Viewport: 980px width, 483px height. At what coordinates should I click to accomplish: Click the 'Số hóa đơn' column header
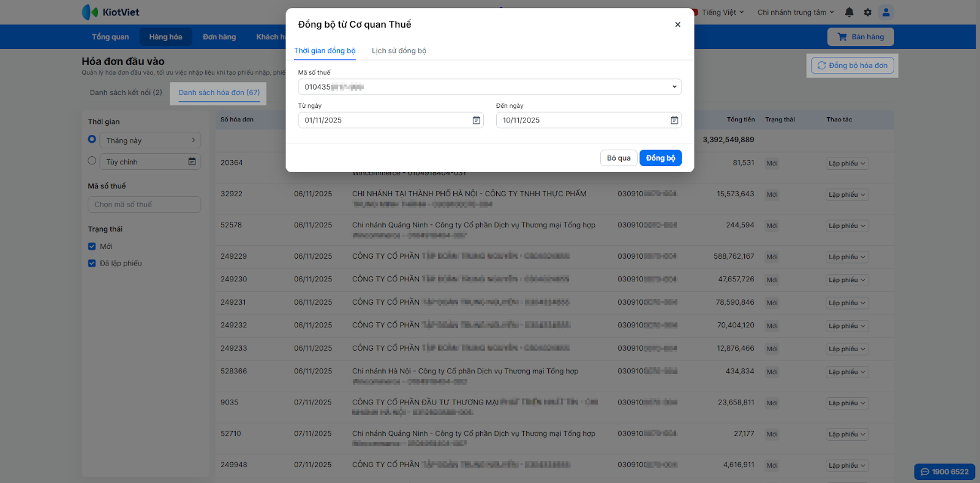(237, 120)
